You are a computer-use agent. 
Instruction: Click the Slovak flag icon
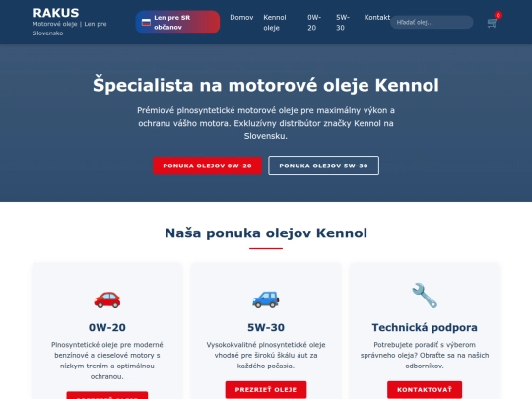(146, 22)
